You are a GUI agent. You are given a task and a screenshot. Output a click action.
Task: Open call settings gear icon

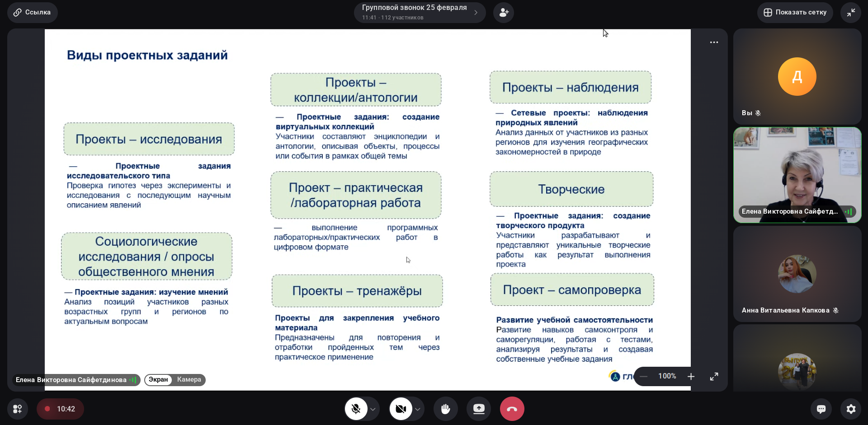pos(851,409)
